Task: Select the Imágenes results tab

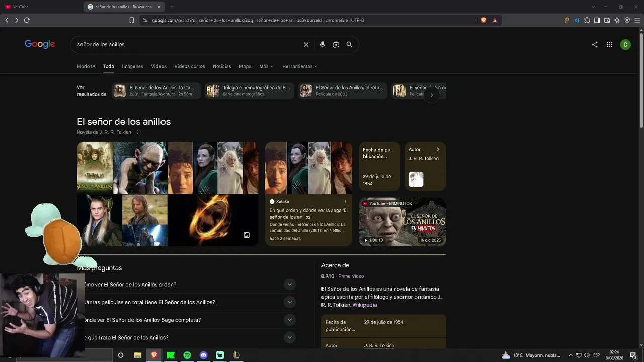Action: coord(132,66)
